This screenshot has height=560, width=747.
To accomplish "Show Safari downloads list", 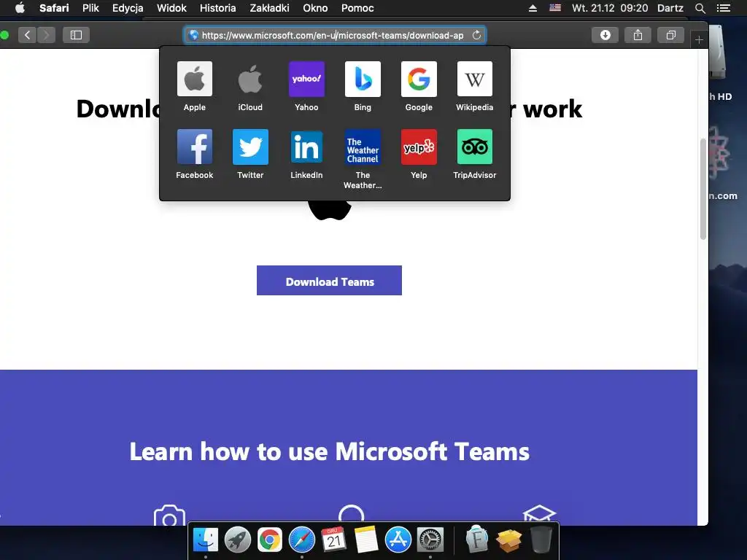I will click(605, 35).
